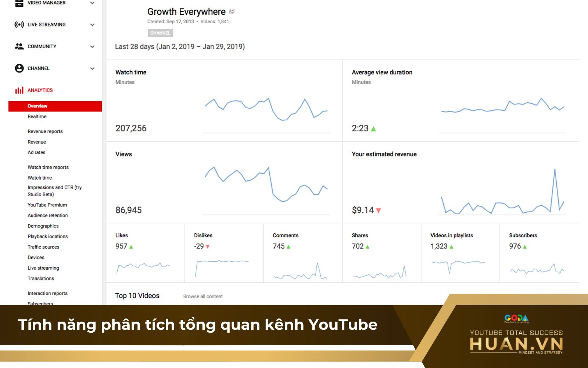Click the Average view duration title
This screenshot has width=588, height=368.
coord(382,72)
